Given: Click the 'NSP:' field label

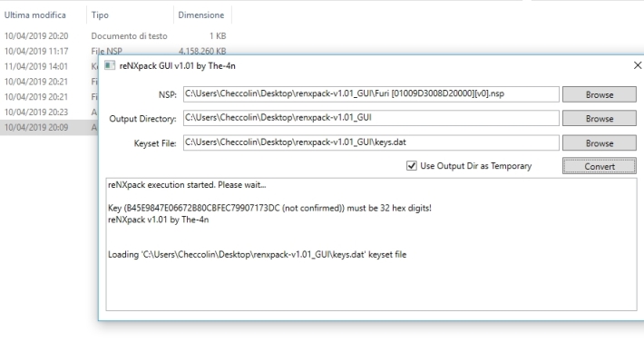Looking at the screenshot, I should (x=167, y=95).
